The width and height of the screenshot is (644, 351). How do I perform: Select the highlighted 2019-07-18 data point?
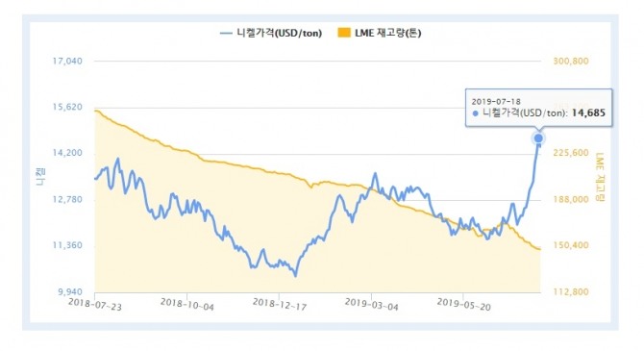tap(538, 138)
